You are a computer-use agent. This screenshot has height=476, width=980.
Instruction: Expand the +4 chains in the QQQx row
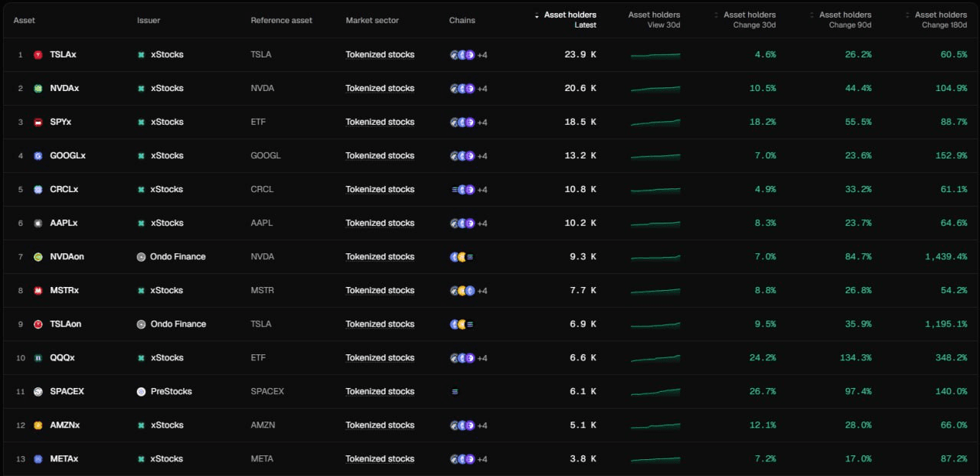pyautogui.click(x=482, y=358)
